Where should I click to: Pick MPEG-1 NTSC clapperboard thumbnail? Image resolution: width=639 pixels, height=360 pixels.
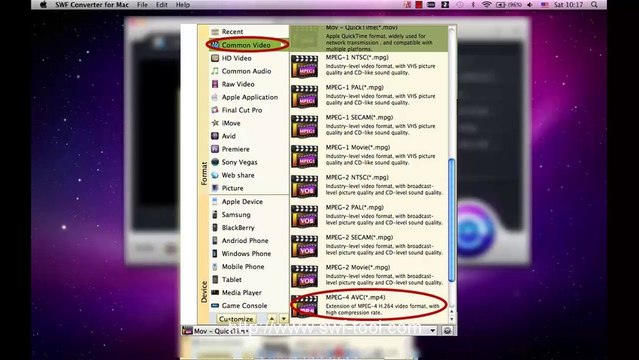pyautogui.click(x=304, y=66)
